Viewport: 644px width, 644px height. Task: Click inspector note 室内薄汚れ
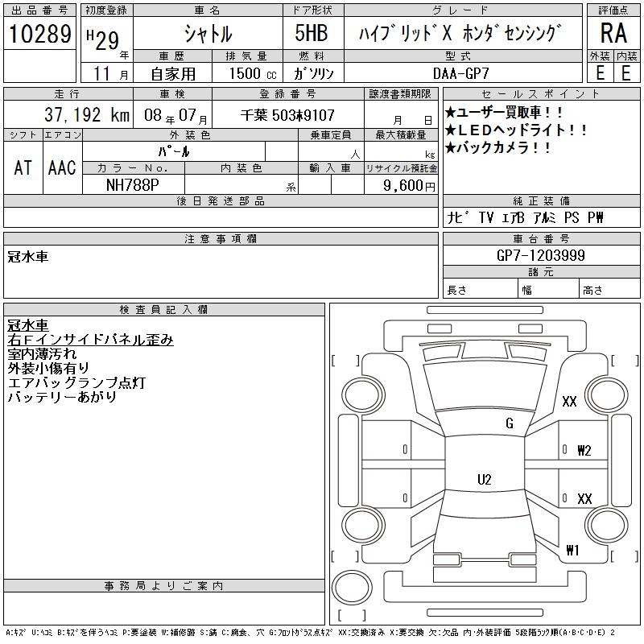tap(42, 354)
